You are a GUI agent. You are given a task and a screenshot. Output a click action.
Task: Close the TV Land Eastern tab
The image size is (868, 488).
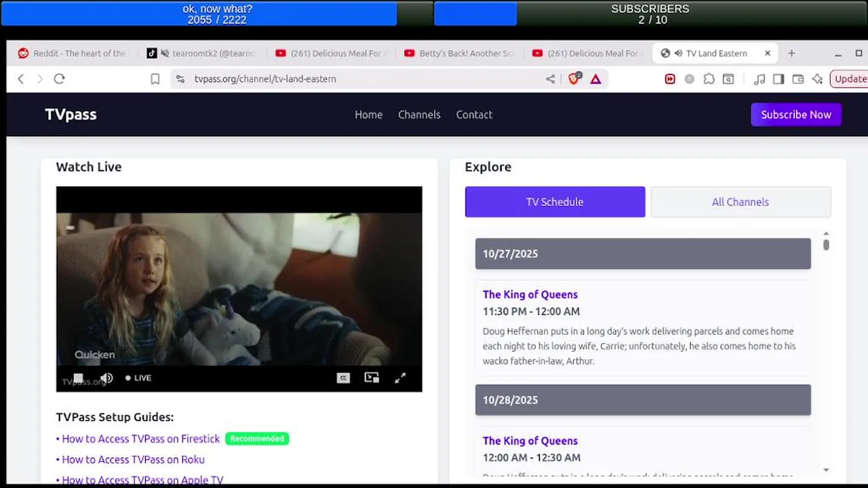(x=768, y=53)
